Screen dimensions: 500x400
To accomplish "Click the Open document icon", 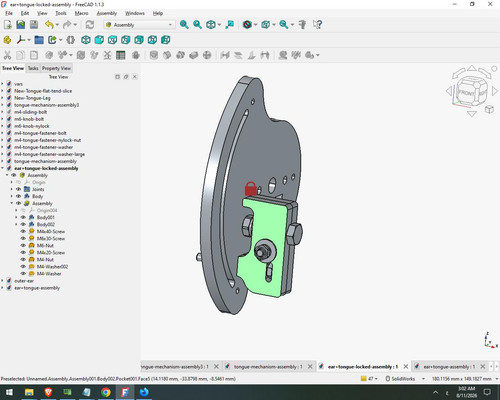I will point(21,25).
